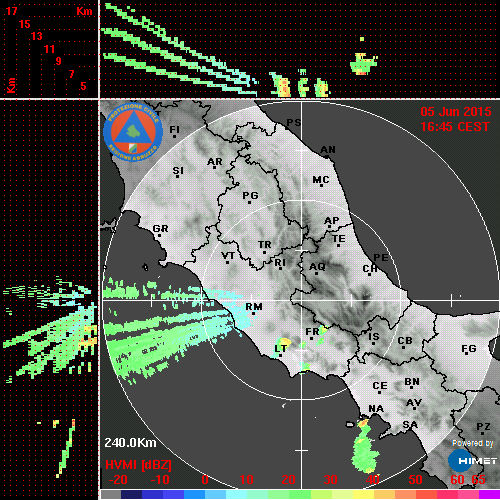Screen dimensions: 500x500
Task: Click the 'PS' city label
Action: pyautogui.click(x=294, y=123)
